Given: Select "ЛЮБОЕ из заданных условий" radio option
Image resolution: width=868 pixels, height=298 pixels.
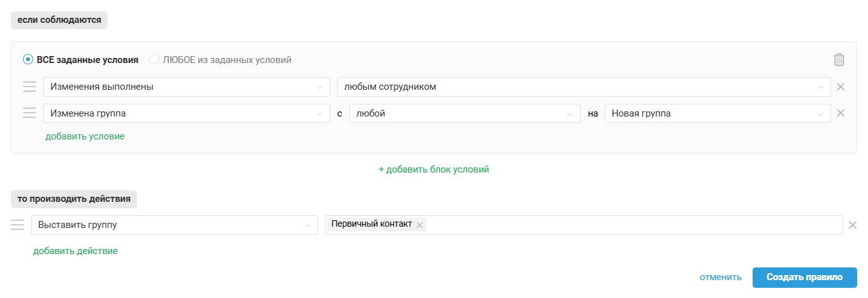Looking at the screenshot, I should pos(154,60).
